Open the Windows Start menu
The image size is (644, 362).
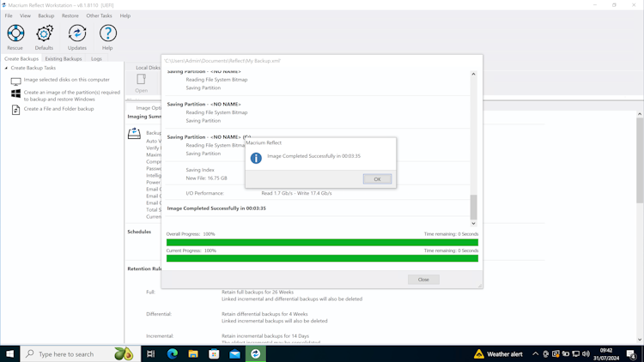pyautogui.click(x=9, y=353)
